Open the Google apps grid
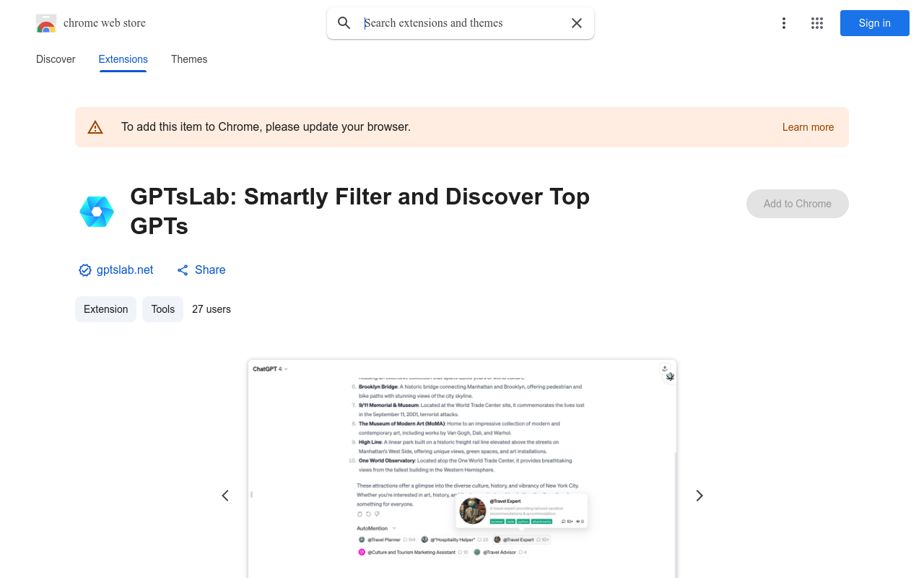The height and width of the screenshot is (578, 924). (x=817, y=23)
